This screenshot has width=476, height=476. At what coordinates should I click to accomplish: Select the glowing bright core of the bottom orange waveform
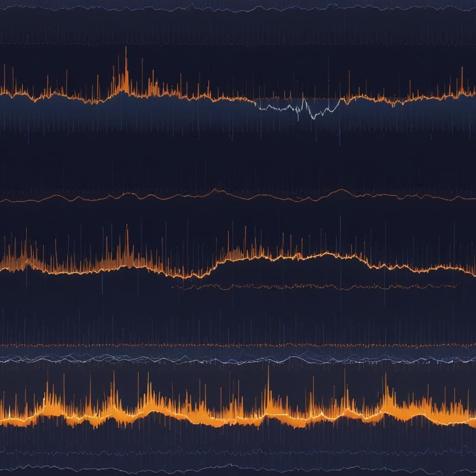point(238,416)
